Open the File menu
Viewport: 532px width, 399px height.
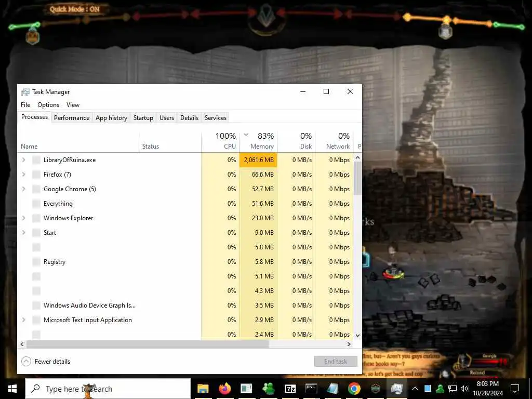click(x=25, y=105)
